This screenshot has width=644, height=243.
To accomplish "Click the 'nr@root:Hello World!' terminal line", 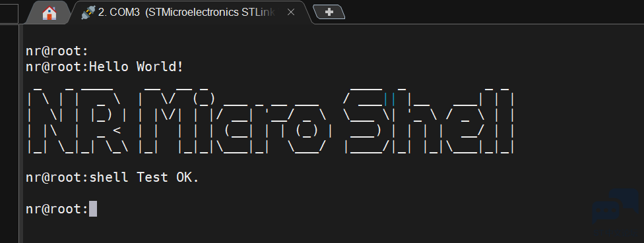I will (104, 67).
